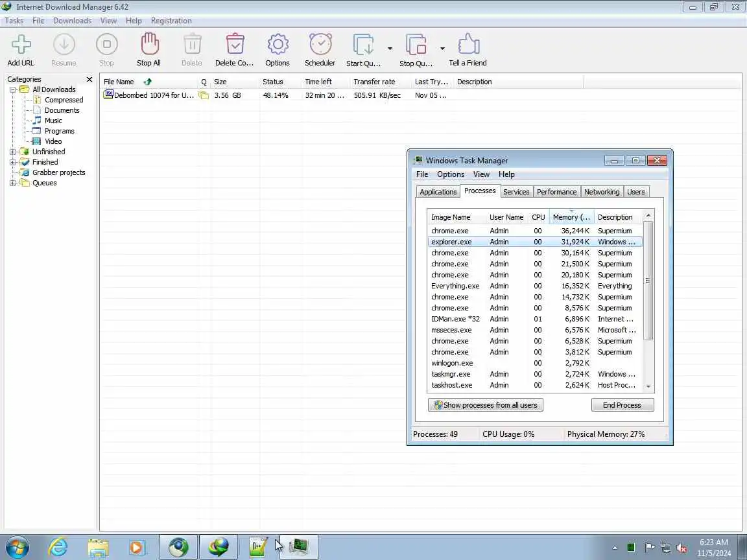Open the Downloads menu
The width and height of the screenshot is (747, 560).
click(73, 21)
